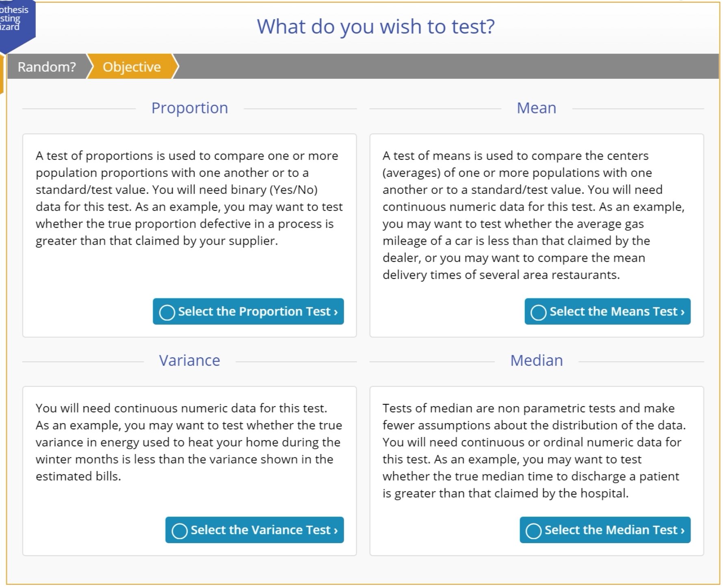Click the proportion test description text
Screen dimensions: 728x587
189,198
